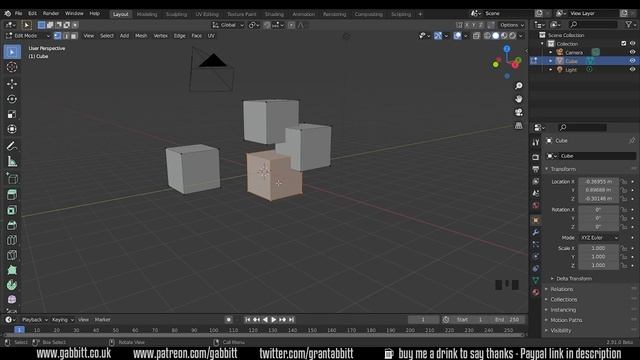Open the Mesh menu
This screenshot has height=360, width=640.
[141, 36]
